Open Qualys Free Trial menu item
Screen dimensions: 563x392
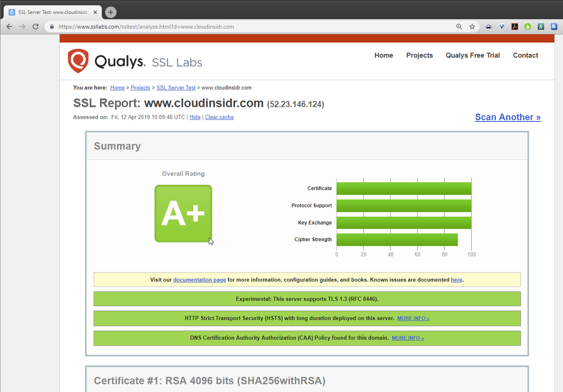coord(472,55)
